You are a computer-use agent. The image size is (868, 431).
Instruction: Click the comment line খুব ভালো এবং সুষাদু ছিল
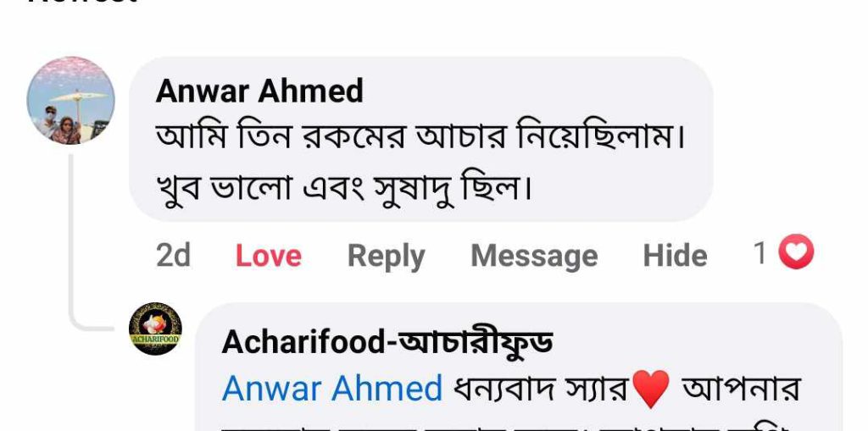[x=344, y=189]
